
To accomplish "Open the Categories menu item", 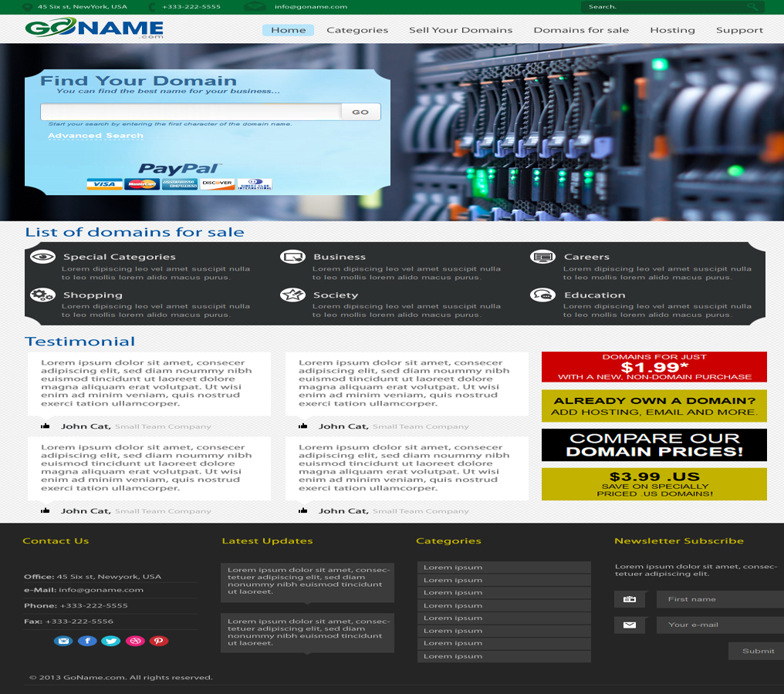I will point(357,29).
